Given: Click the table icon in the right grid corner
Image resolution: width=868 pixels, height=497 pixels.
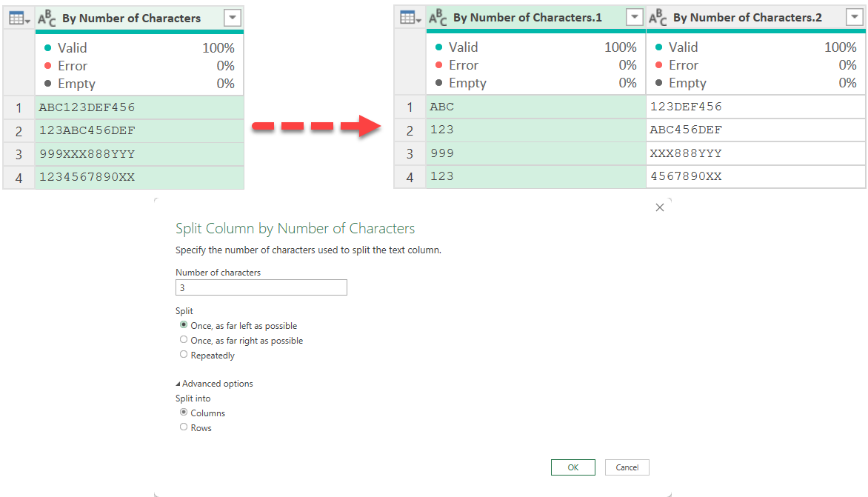Looking at the screenshot, I should click(409, 18).
